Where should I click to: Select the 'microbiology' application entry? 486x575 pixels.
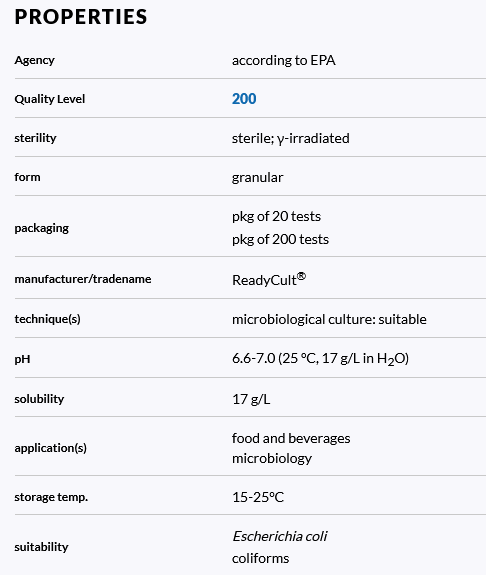click(272, 458)
